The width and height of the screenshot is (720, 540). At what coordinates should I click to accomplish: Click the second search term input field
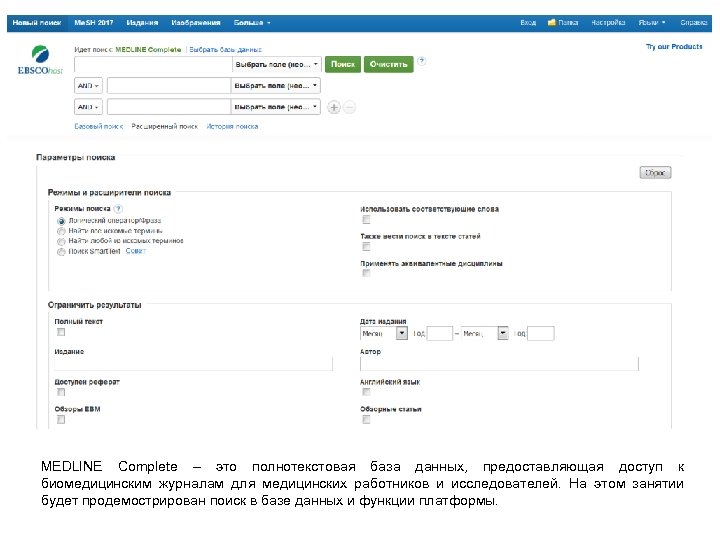click(169, 85)
